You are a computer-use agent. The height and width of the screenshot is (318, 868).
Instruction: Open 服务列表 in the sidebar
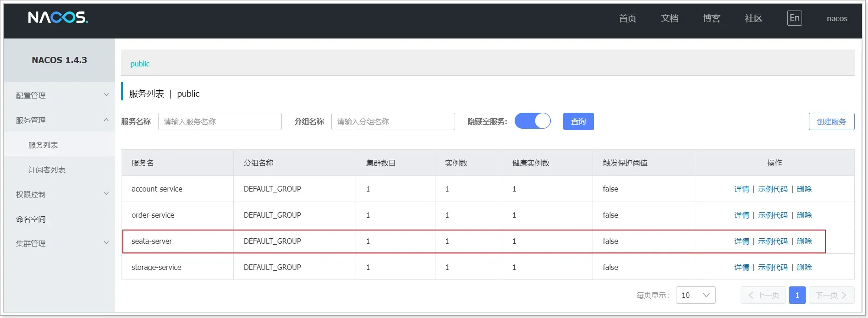(43, 145)
